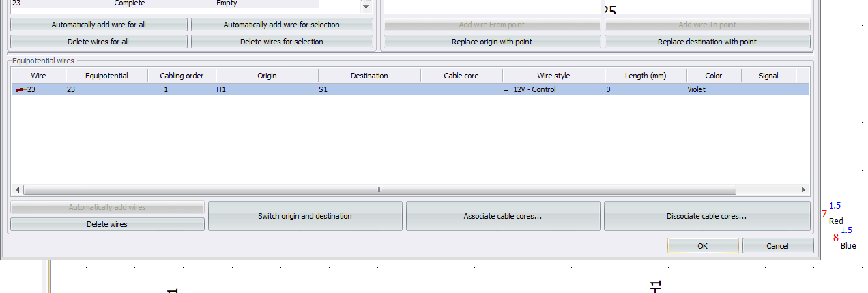Click the empty Cable core cell of wire 23
Viewport: 868px width, 293px height.
461,89
